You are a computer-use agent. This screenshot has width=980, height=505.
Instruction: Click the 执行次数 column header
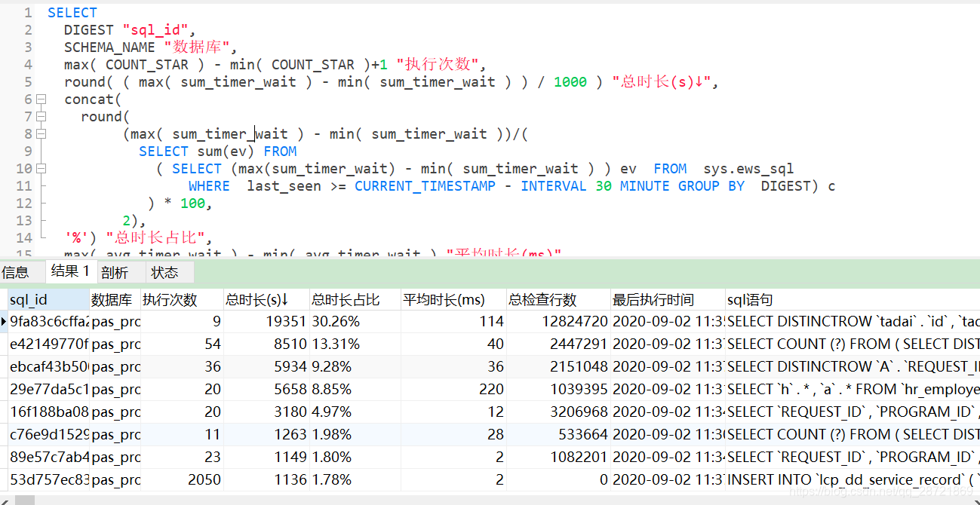[x=182, y=300]
